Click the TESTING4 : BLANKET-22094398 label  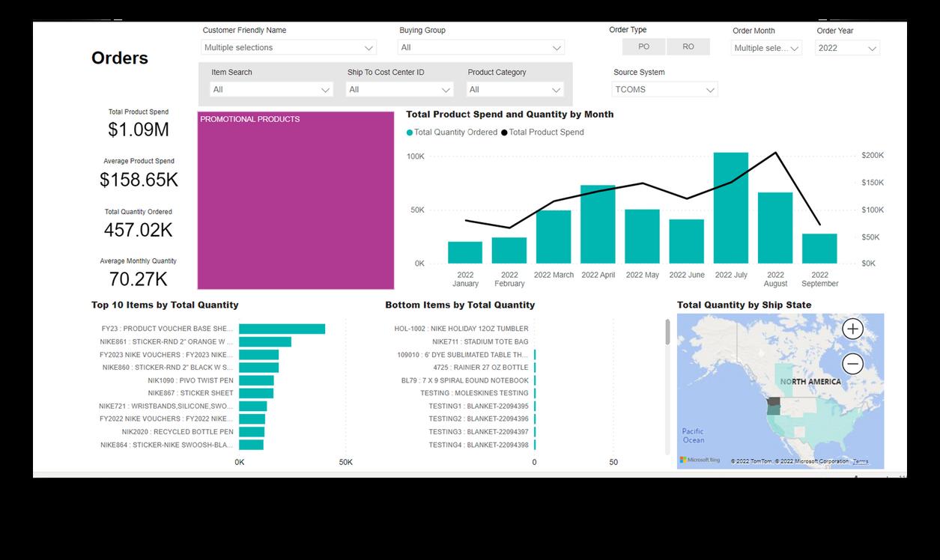479,445
